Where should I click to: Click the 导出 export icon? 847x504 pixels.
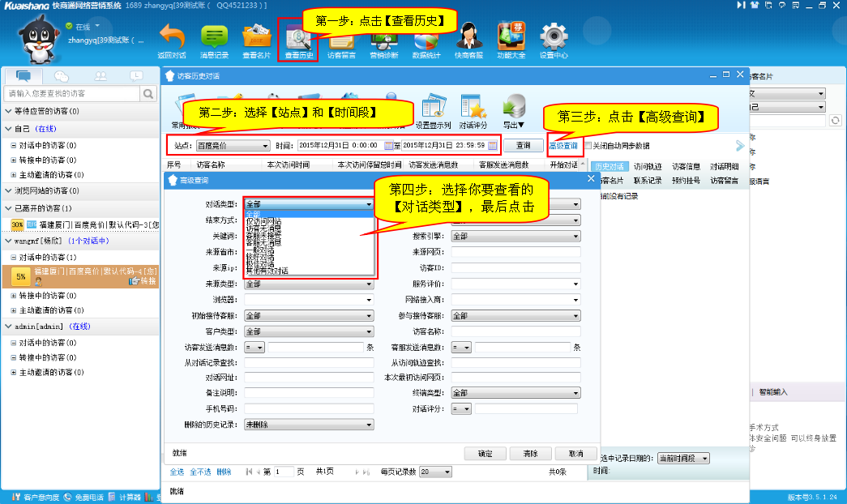click(514, 110)
